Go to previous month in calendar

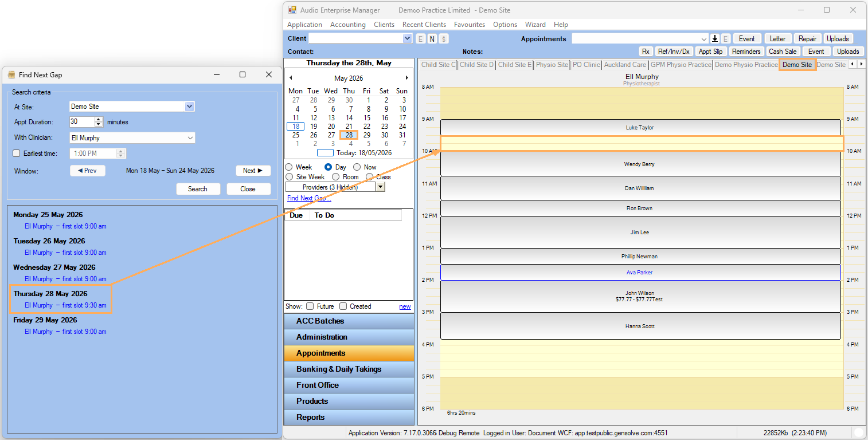[291, 78]
